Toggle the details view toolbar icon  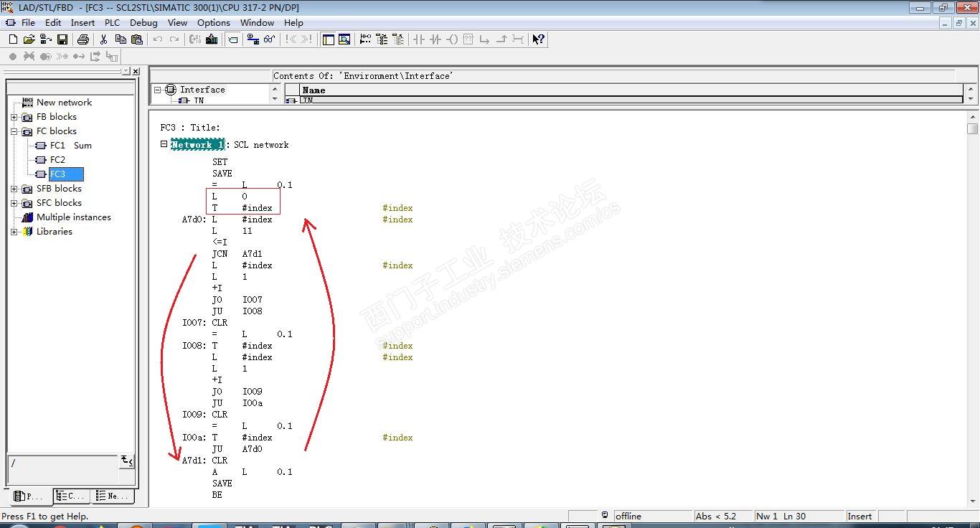point(344,39)
